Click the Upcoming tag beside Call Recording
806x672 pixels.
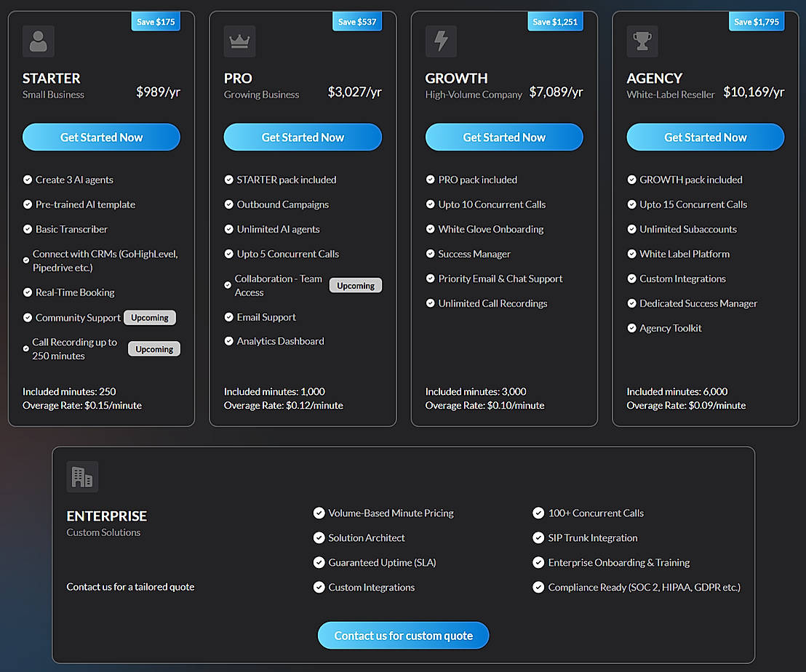point(154,349)
